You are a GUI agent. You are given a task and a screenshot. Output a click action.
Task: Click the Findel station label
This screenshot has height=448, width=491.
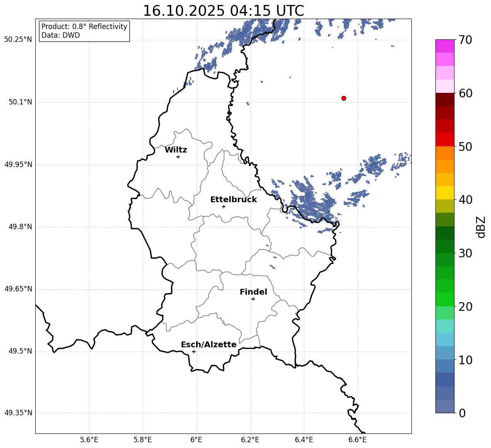point(253,292)
